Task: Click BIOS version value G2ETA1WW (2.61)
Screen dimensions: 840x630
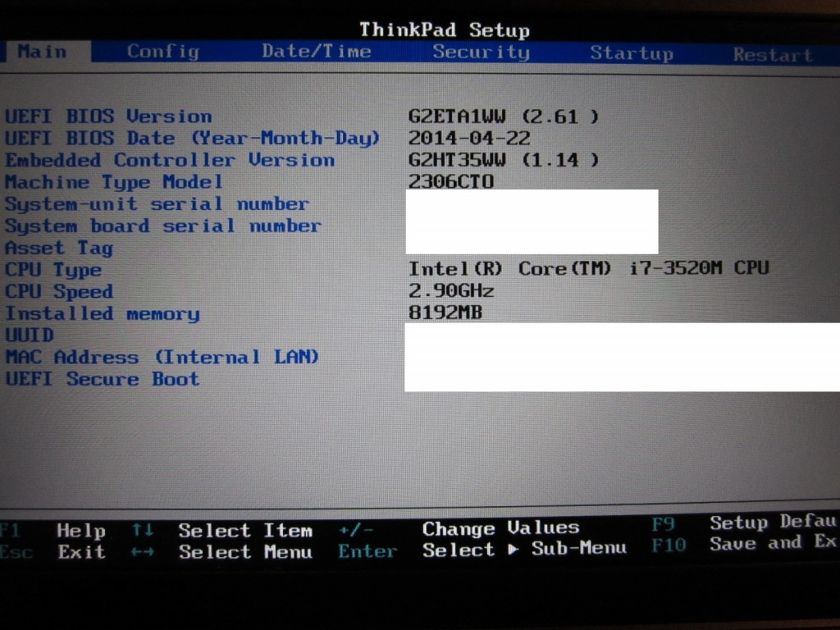Action: point(504,116)
